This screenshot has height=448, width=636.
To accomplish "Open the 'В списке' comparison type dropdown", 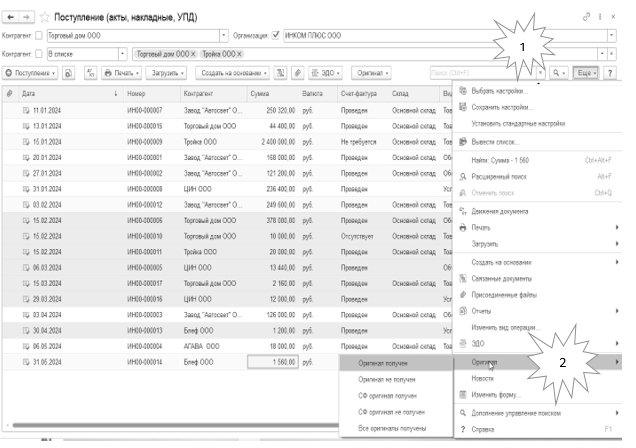I will [122, 54].
